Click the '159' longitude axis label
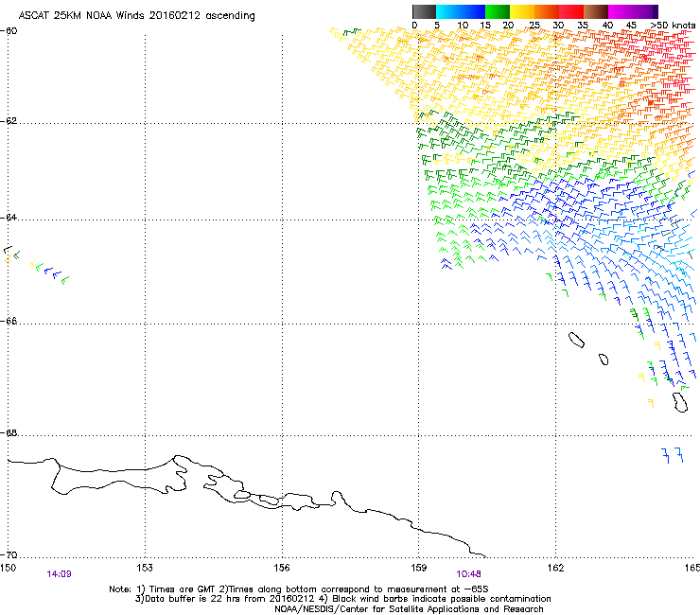 point(418,568)
